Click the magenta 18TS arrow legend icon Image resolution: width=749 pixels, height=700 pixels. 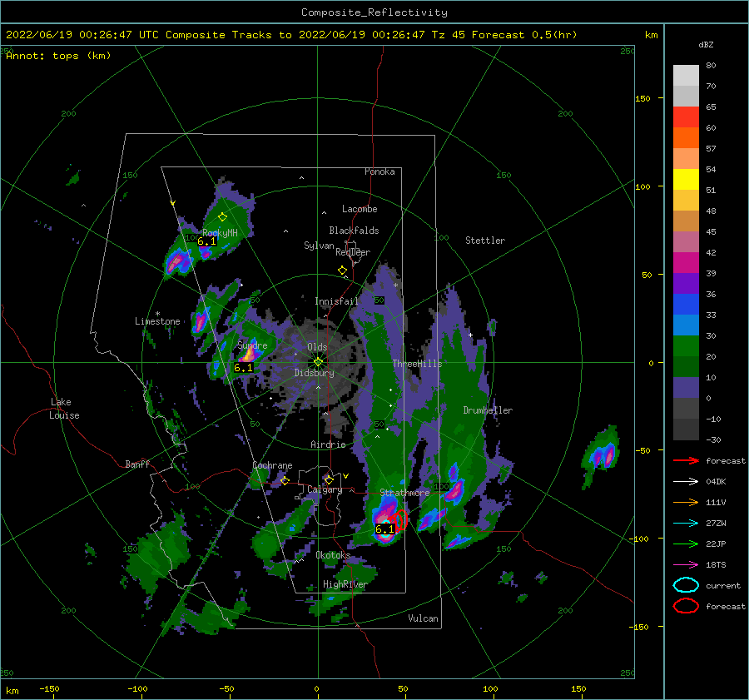tap(686, 565)
